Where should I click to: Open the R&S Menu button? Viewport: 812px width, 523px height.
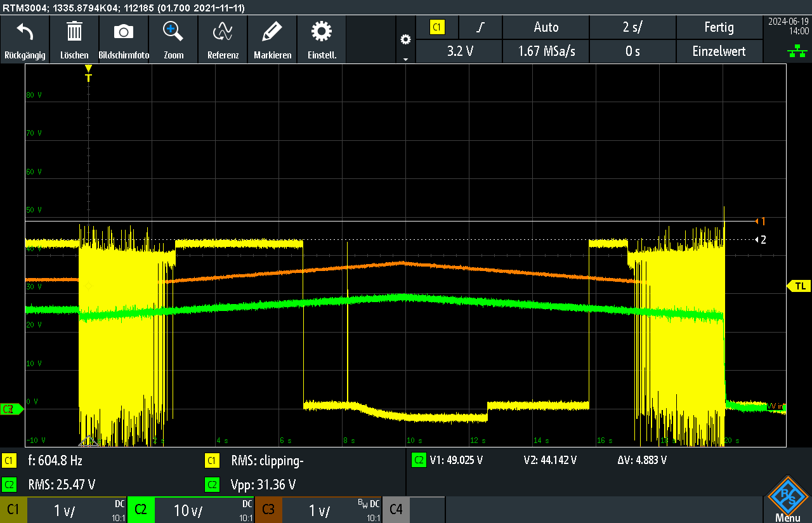point(787,500)
